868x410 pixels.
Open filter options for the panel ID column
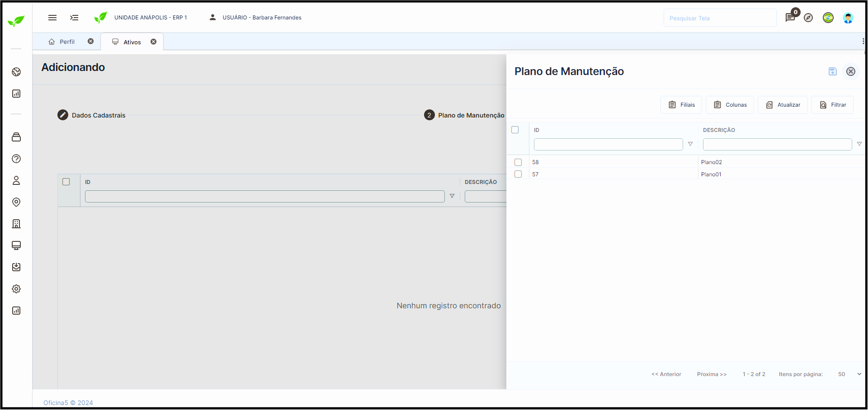pos(690,144)
